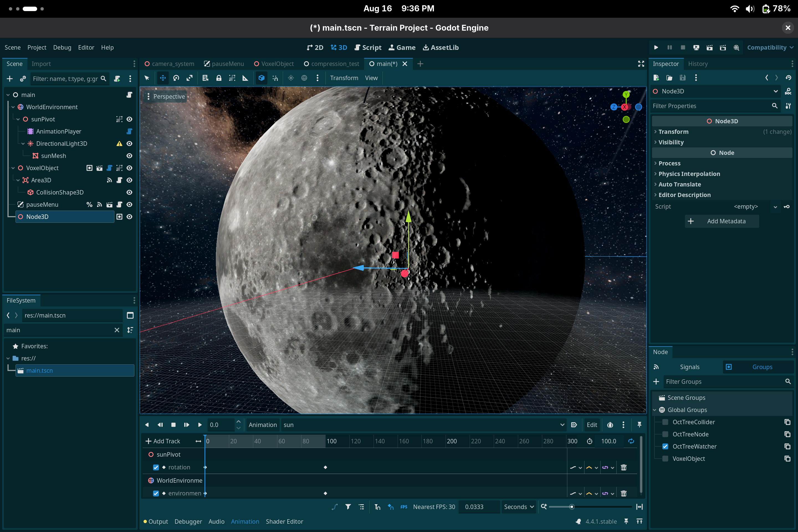The width and height of the screenshot is (798, 532).
Task: Open the Seconds units dropdown
Action: (518, 507)
